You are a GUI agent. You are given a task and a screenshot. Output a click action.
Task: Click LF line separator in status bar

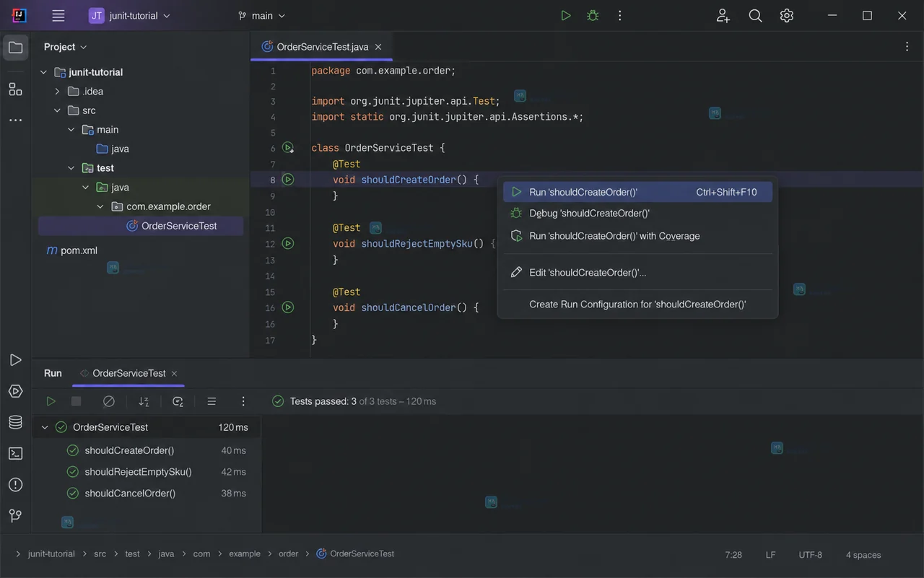pyautogui.click(x=770, y=555)
